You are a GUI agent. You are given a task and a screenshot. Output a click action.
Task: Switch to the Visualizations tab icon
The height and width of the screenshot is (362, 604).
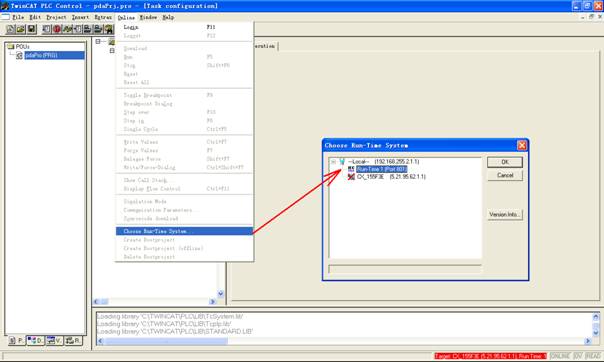[54, 340]
